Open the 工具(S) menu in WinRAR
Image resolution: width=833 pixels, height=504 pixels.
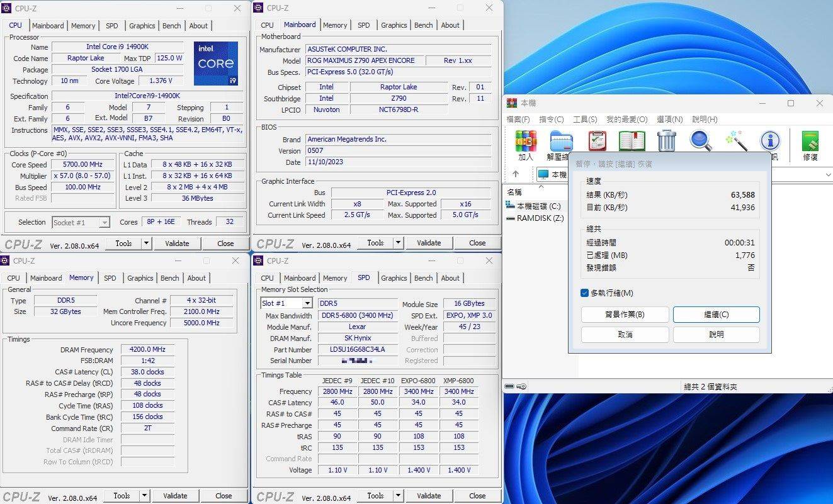coord(585,120)
